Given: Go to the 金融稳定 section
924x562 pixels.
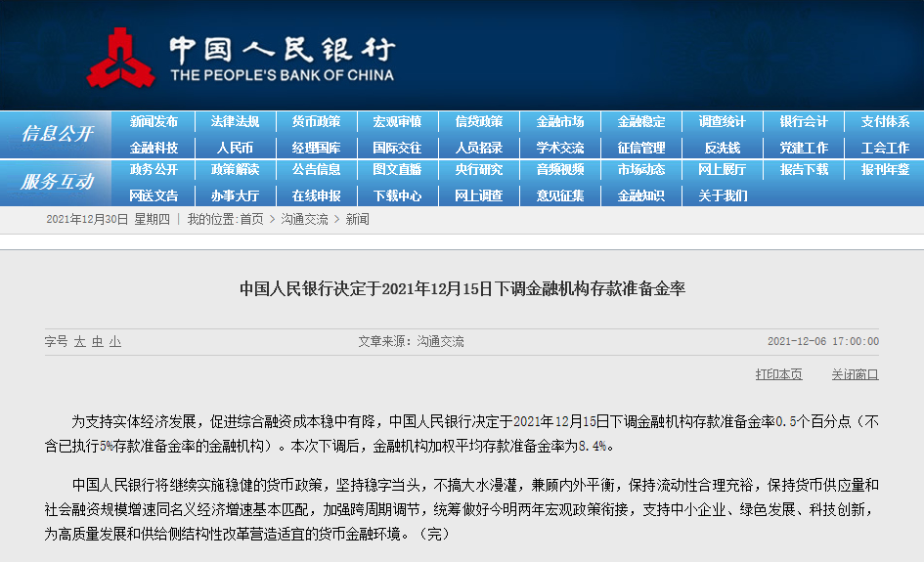Looking at the screenshot, I should tap(641, 122).
